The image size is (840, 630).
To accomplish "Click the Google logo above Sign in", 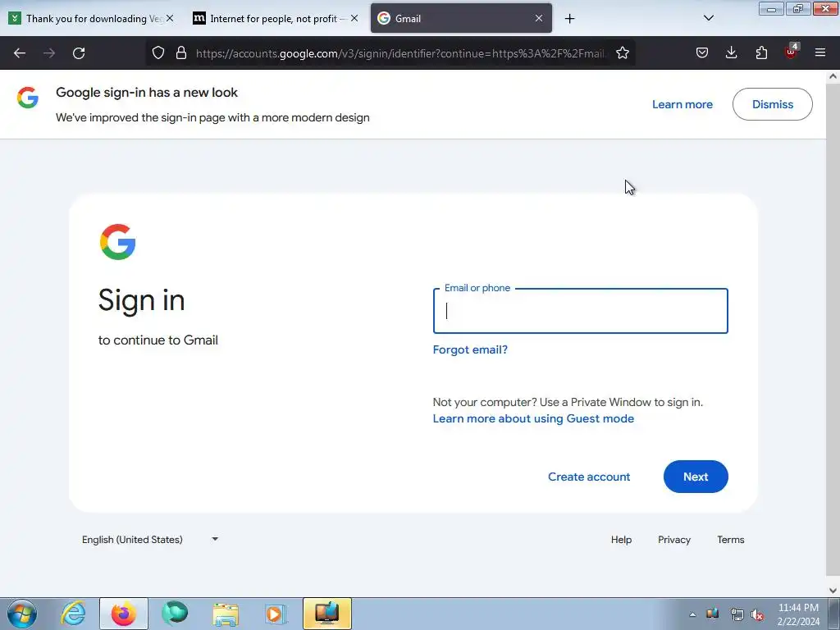I will point(118,242).
